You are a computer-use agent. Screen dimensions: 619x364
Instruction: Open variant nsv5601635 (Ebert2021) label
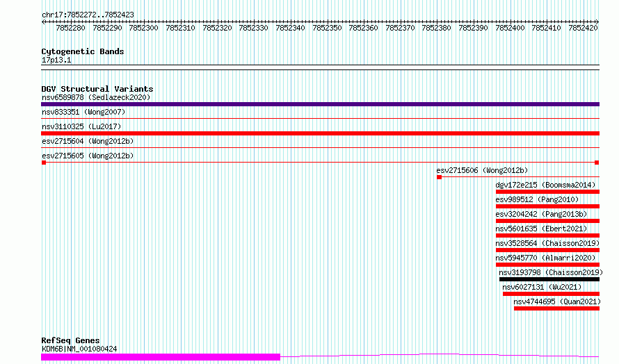pyautogui.click(x=541, y=229)
